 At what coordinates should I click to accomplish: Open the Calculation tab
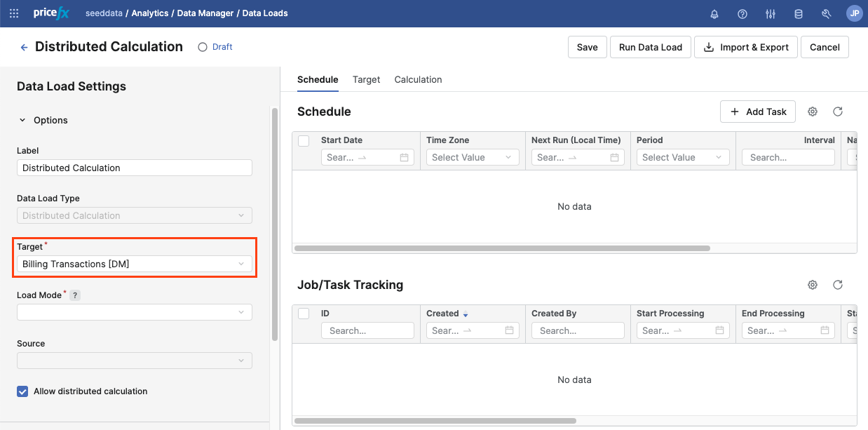(x=418, y=79)
